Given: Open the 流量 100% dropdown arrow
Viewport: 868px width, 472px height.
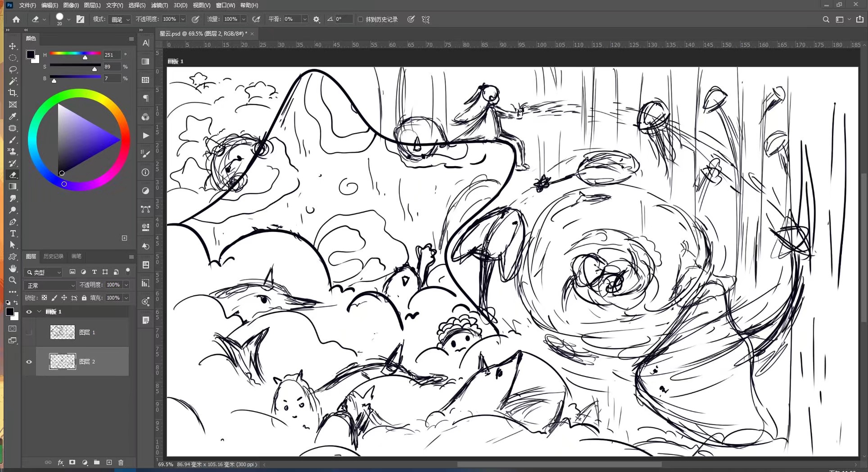Looking at the screenshot, I should (x=244, y=19).
